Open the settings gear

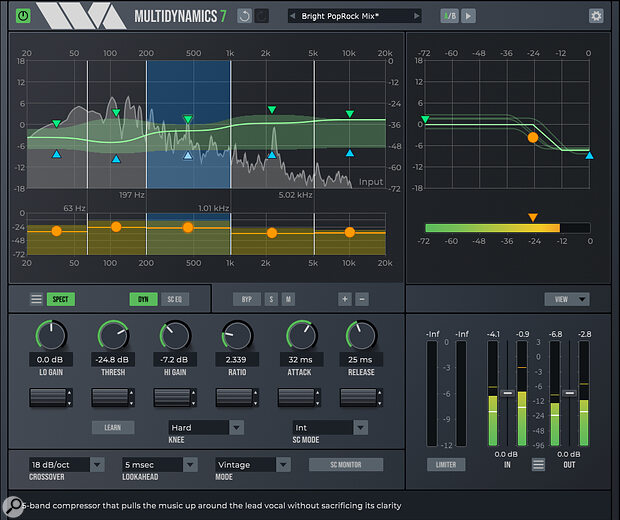[596, 16]
